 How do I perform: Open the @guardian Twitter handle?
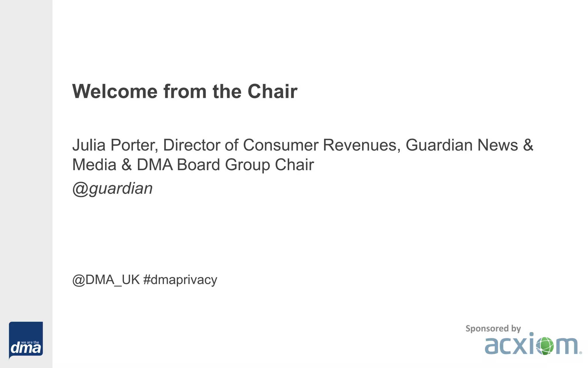pyautogui.click(x=112, y=189)
